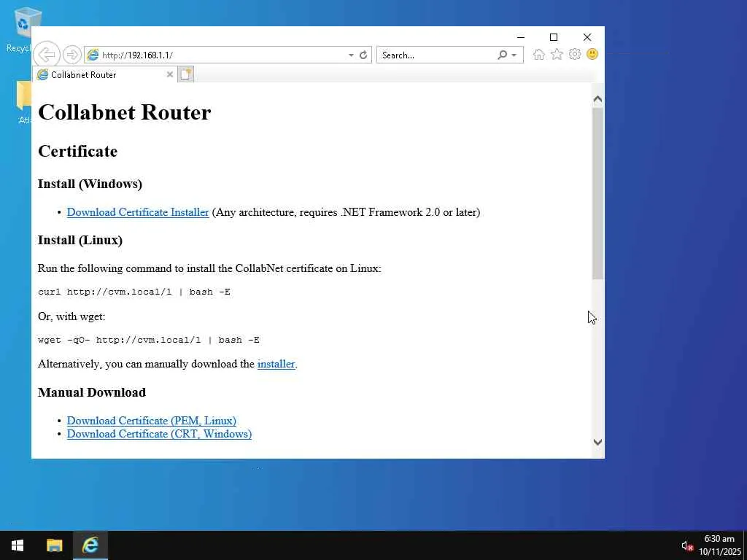
Task: Click the taskbar clock showing 6:30 am
Action: [x=719, y=539]
